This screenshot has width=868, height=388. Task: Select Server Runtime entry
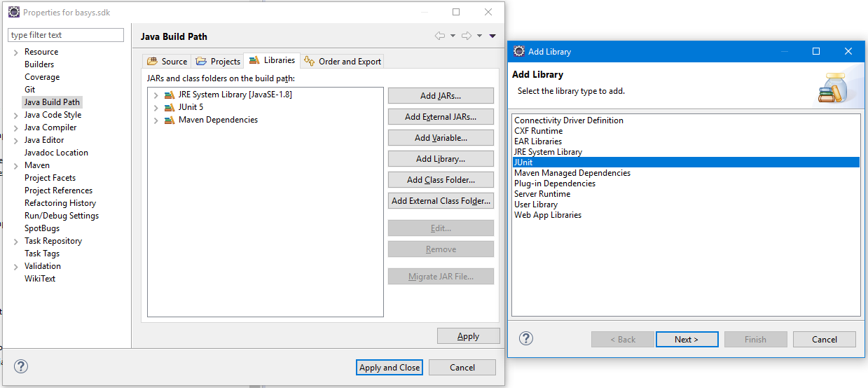click(686, 194)
